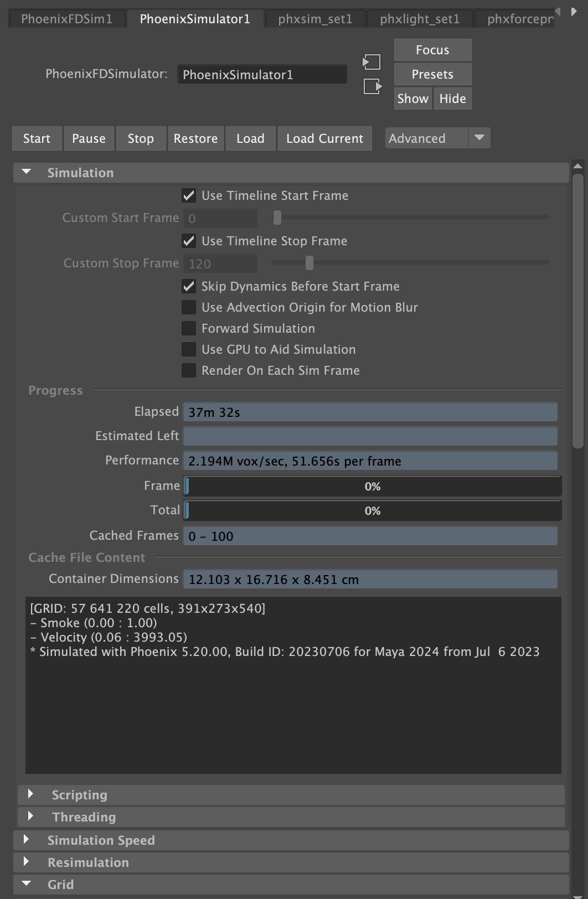588x899 pixels.
Task: Collapse the Simulation section
Action: 27,172
